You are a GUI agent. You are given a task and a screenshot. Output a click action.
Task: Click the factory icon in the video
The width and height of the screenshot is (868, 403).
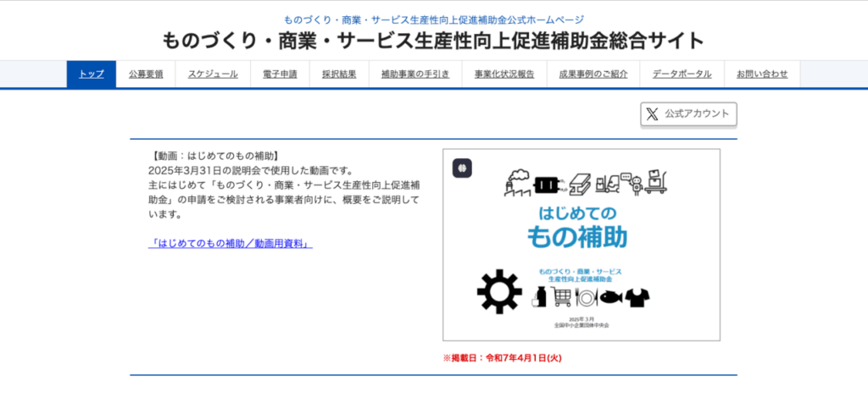[517, 182]
